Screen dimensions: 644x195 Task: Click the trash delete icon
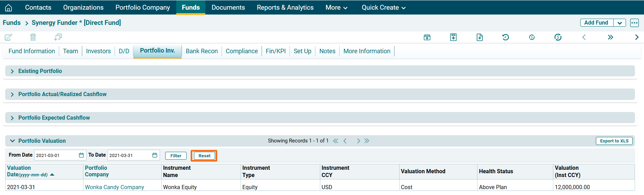coord(33,37)
